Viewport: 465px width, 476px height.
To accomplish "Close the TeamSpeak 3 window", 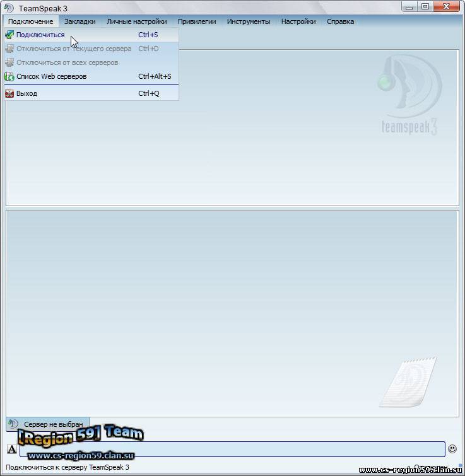I will (x=446, y=7).
